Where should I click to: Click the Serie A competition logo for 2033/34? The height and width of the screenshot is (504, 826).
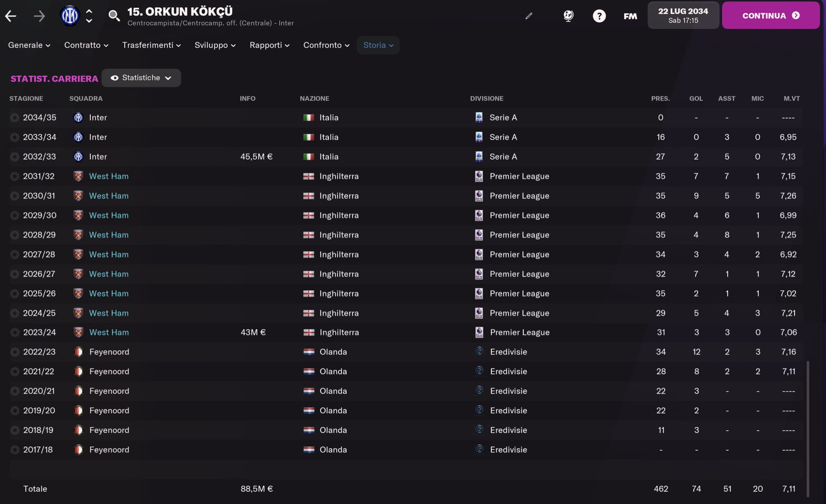pos(479,137)
